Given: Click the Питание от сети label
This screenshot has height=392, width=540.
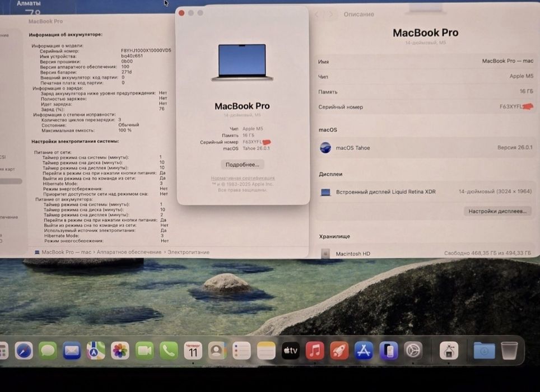Looking at the screenshot, I should point(52,152).
